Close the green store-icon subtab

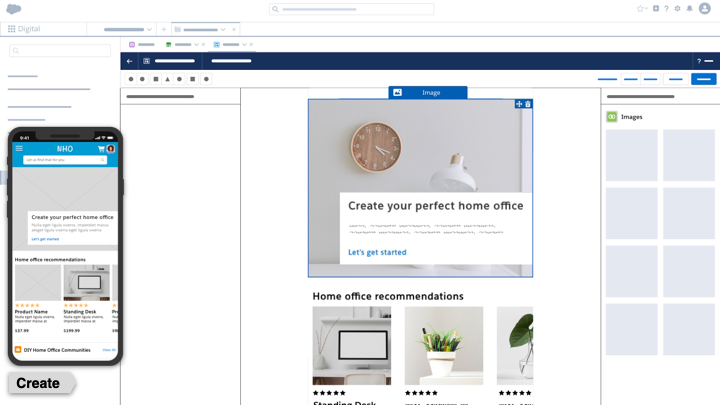[x=203, y=45]
